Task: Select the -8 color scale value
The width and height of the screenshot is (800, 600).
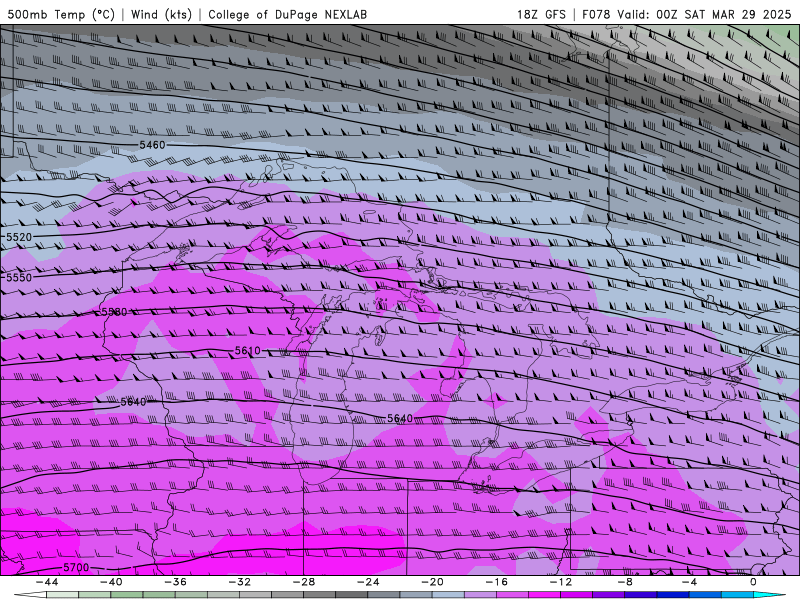Action: click(x=625, y=582)
